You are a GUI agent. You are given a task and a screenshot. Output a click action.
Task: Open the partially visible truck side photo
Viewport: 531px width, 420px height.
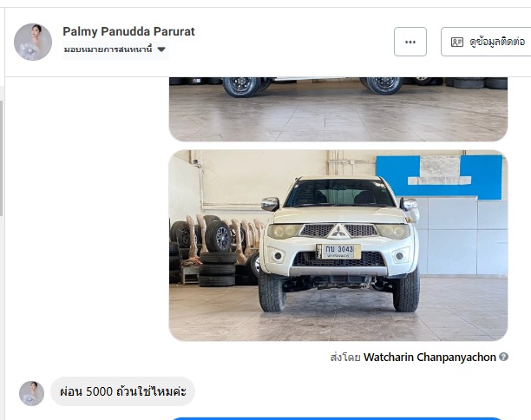point(338,109)
